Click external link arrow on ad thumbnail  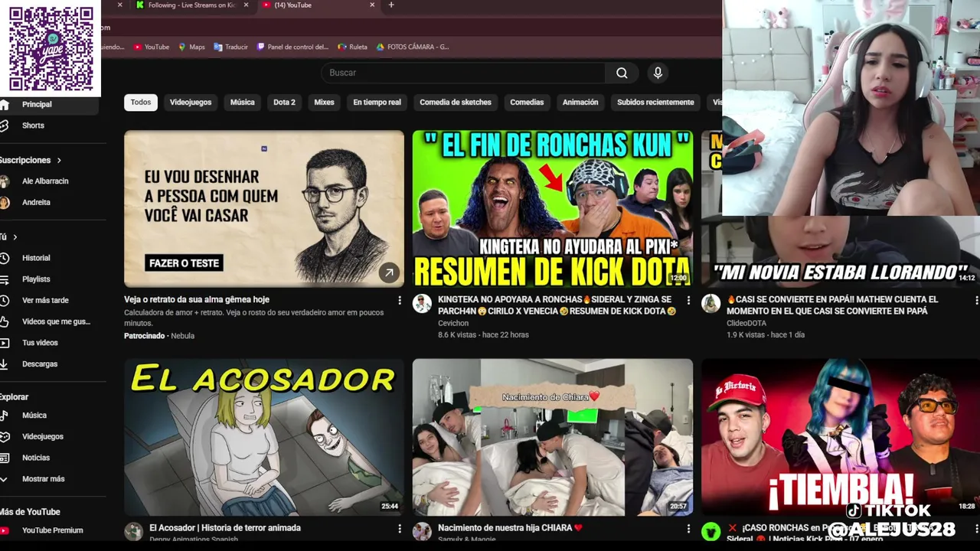point(389,272)
